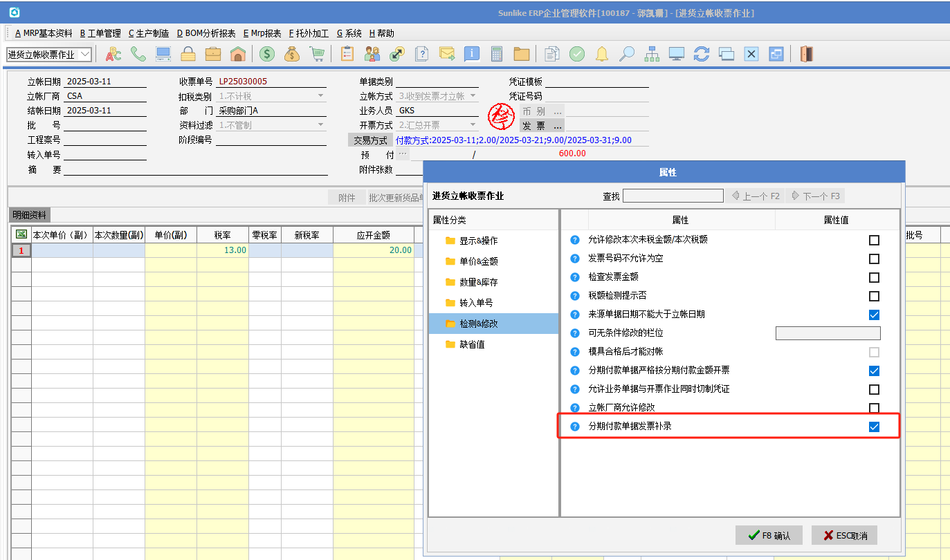Click the green dollar coin icon
Viewport: 950px width, 560px height.
pos(267,54)
